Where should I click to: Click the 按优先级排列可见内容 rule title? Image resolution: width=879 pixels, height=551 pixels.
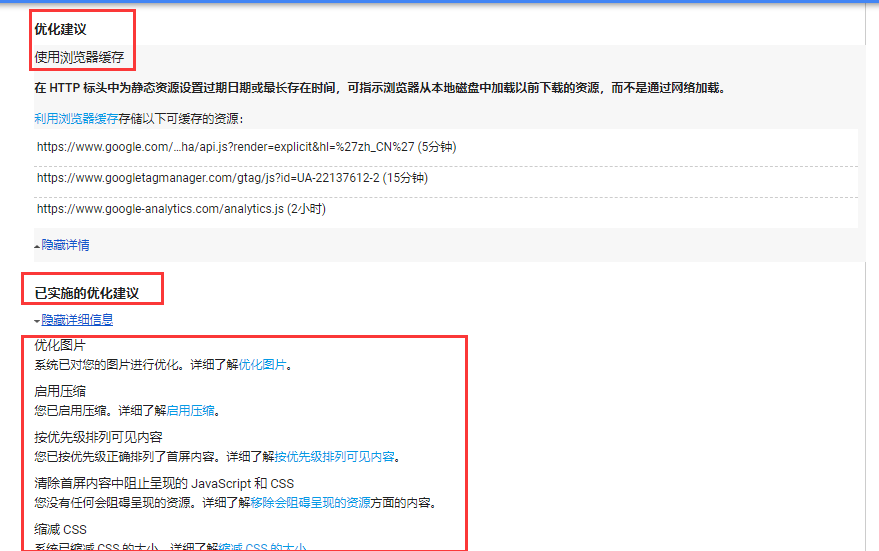[98, 437]
